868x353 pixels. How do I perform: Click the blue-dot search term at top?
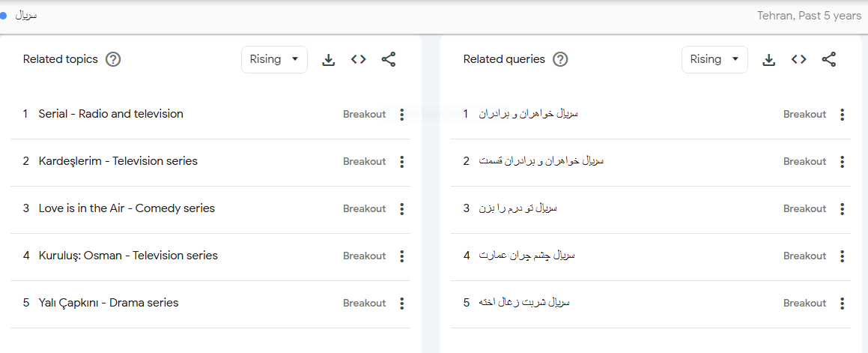pos(25,16)
